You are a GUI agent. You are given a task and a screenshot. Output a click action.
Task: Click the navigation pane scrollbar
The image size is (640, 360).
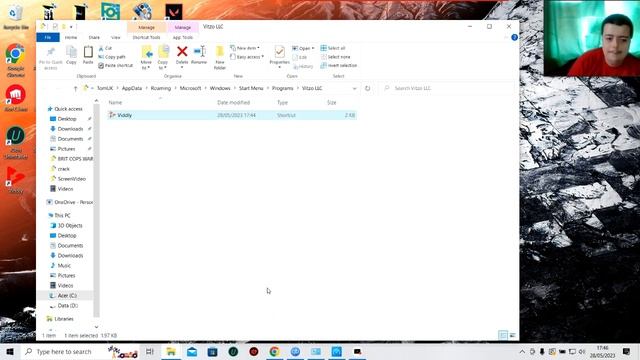96,210
